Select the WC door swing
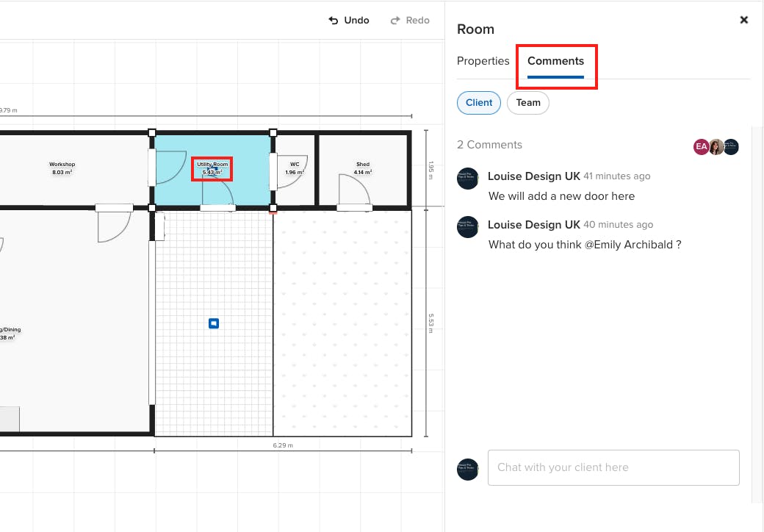This screenshot has width=764, height=532. pyautogui.click(x=292, y=171)
